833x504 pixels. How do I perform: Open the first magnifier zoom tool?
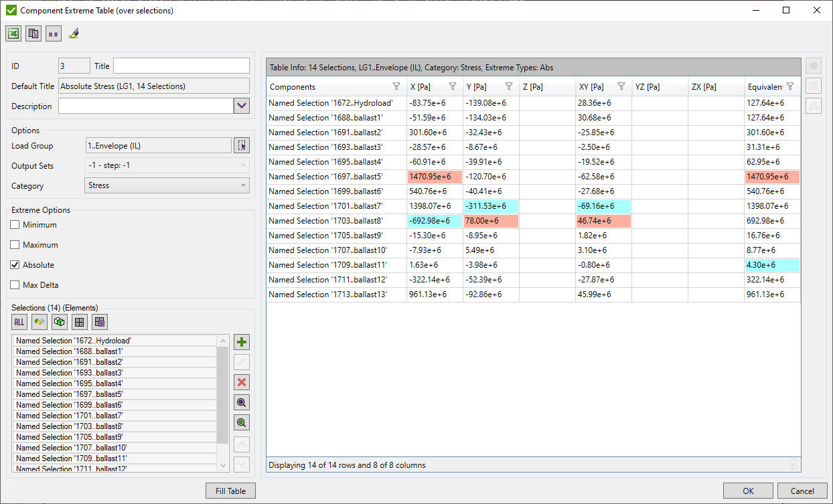tap(241, 402)
